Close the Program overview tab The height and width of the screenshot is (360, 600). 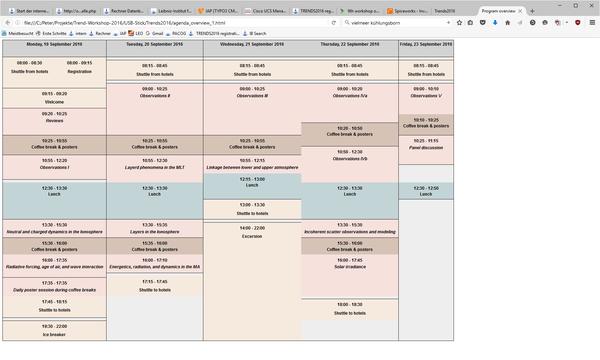coord(520,11)
